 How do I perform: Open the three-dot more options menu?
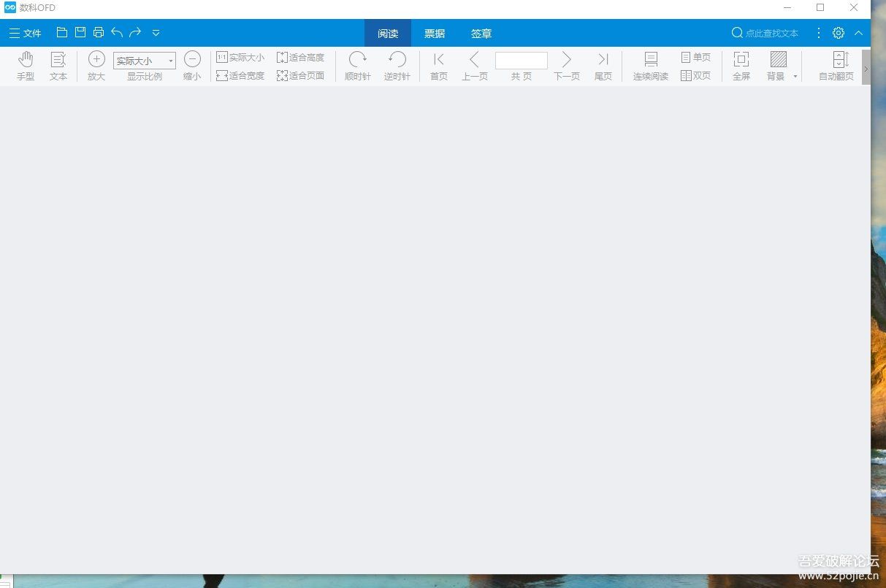819,33
